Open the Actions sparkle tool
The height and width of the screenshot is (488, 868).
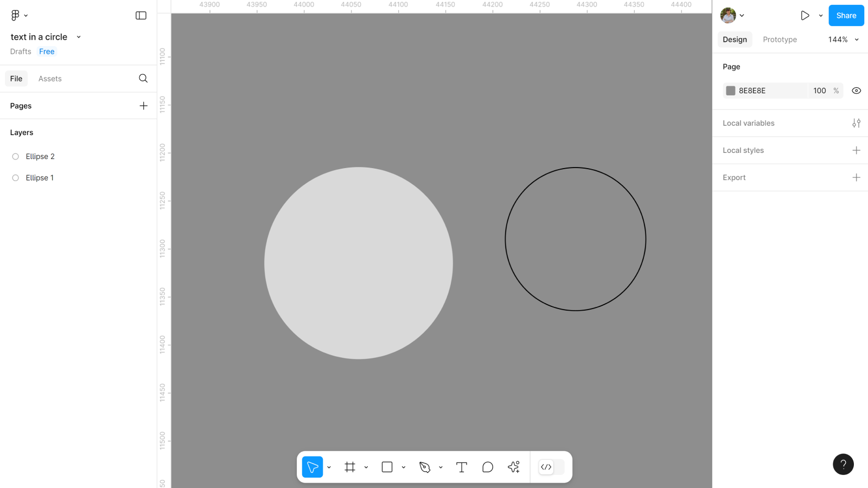coord(514,467)
